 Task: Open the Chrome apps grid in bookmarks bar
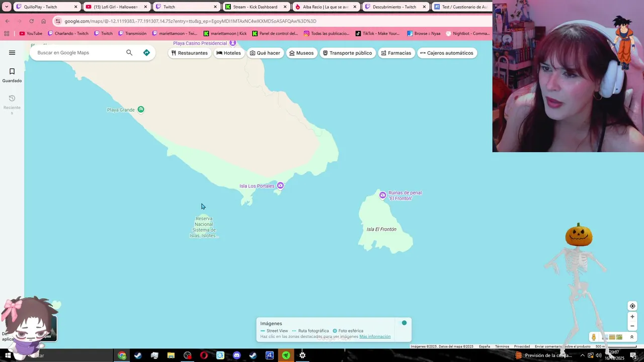[7, 34]
